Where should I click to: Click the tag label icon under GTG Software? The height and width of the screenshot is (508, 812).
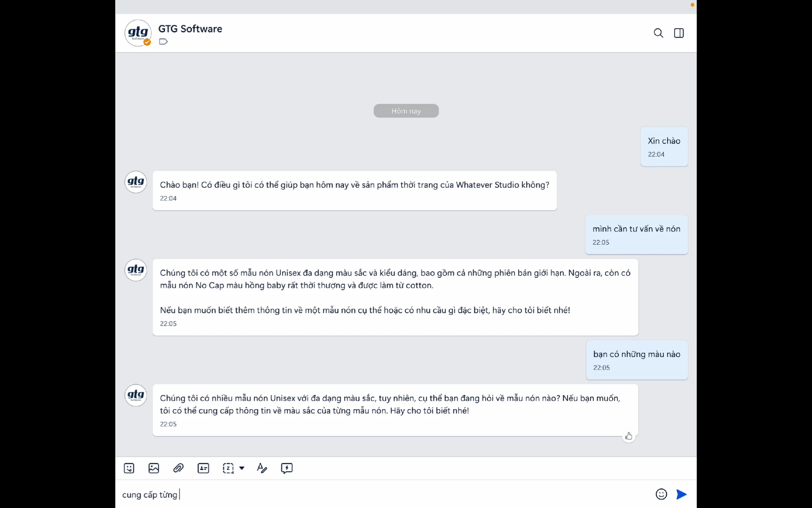(x=163, y=42)
